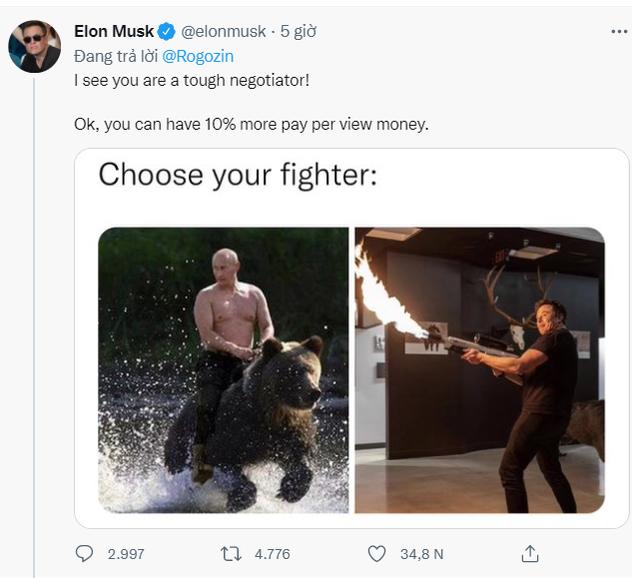Image resolution: width=632 pixels, height=578 pixels.
Task: Open the @Rogozin mention link
Action: pos(197,56)
